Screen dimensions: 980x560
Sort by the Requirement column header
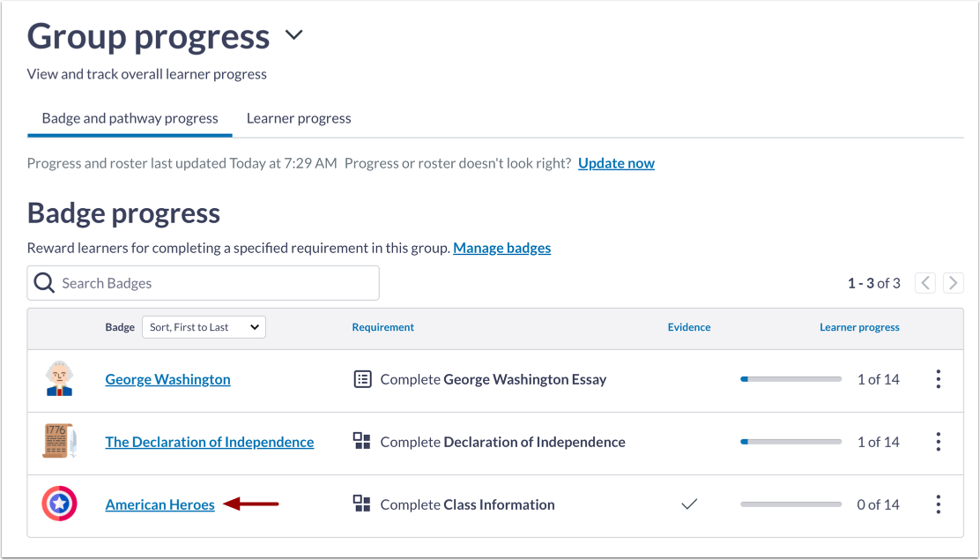point(382,327)
